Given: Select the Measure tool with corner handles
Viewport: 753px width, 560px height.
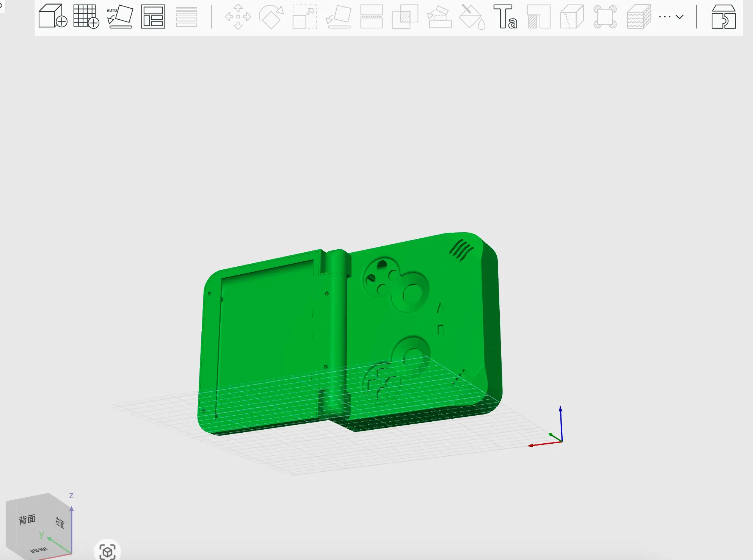Looking at the screenshot, I should click(x=605, y=17).
